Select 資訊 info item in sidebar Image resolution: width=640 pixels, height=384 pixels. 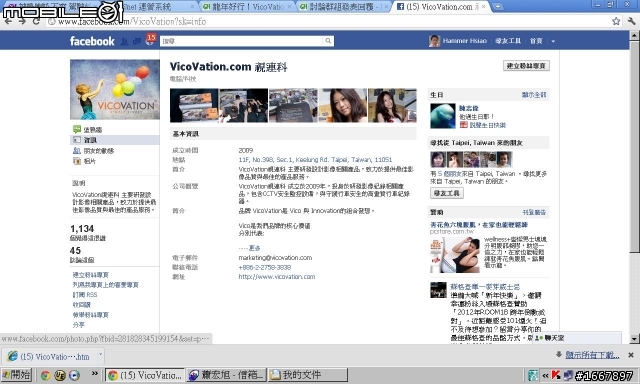(115, 140)
